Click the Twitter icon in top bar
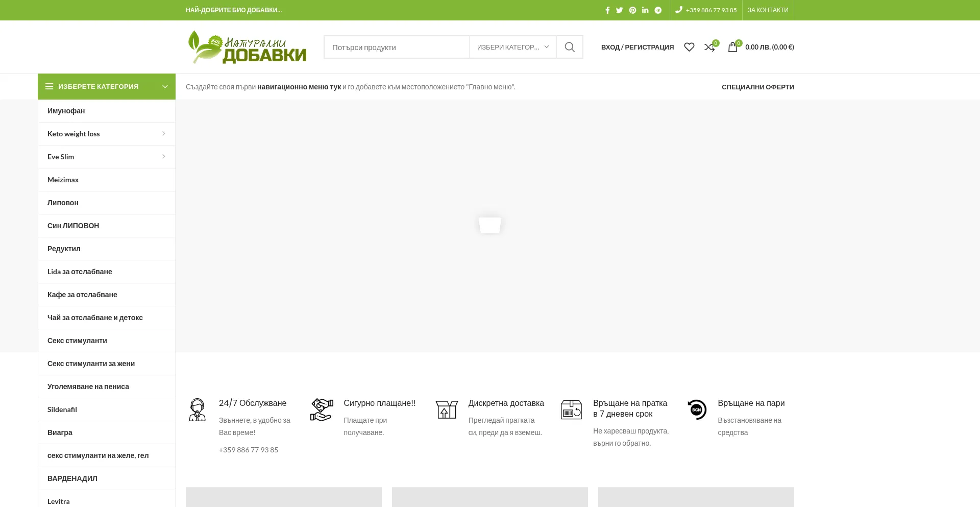Viewport: 980px width, 507px height. click(x=620, y=10)
